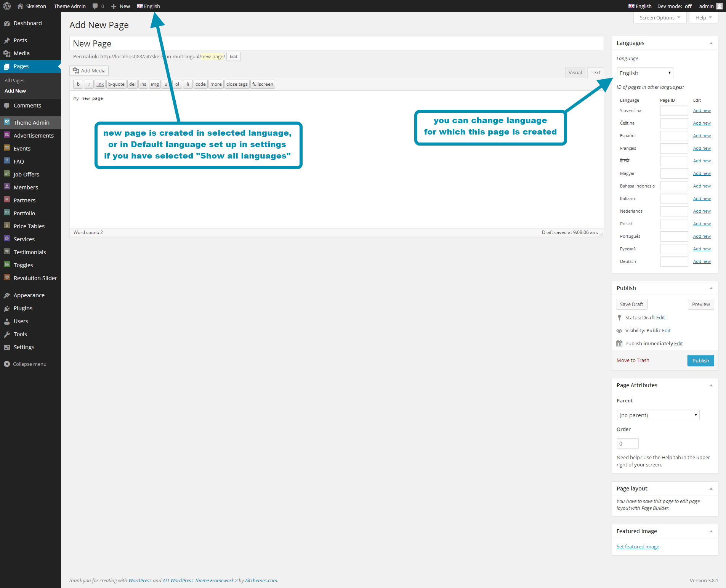726x588 pixels.
Task: Click the permalink Edit button
Action: pos(234,56)
